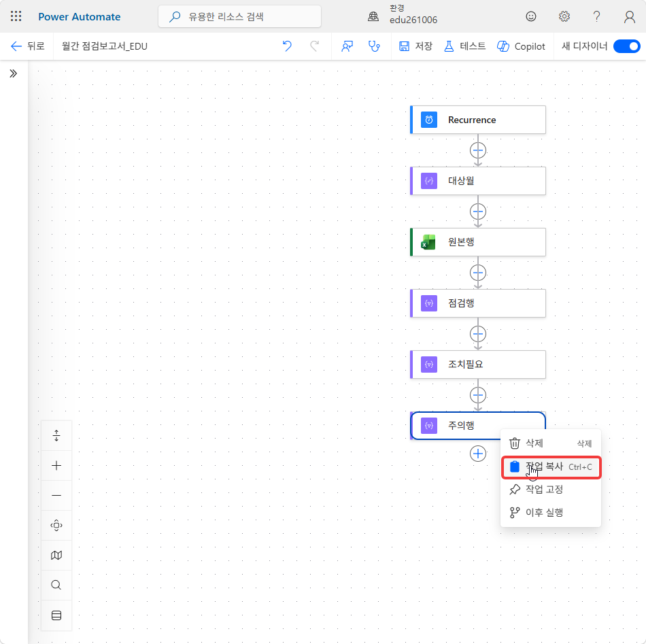Focus the resource search box
This screenshot has width=646, height=644.
pos(239,16)
